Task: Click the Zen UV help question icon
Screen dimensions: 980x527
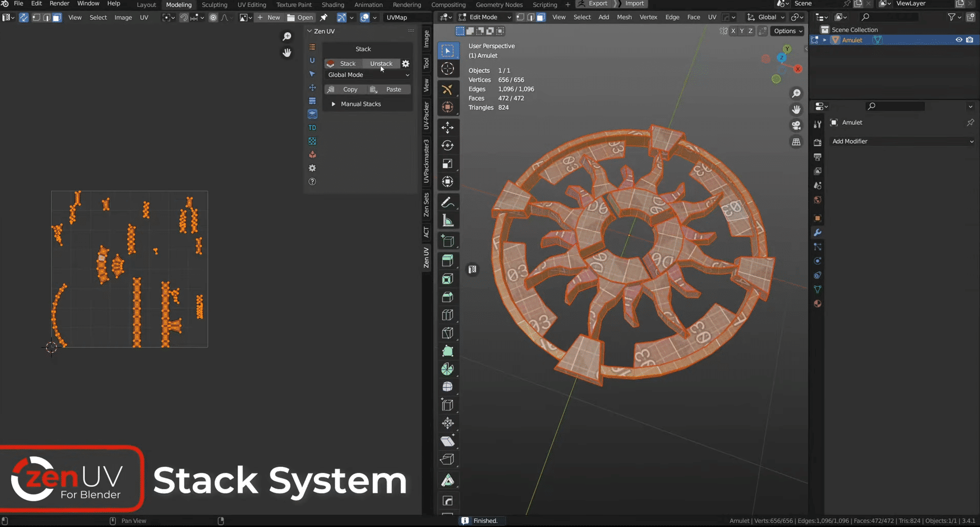Action: point(312,181)
